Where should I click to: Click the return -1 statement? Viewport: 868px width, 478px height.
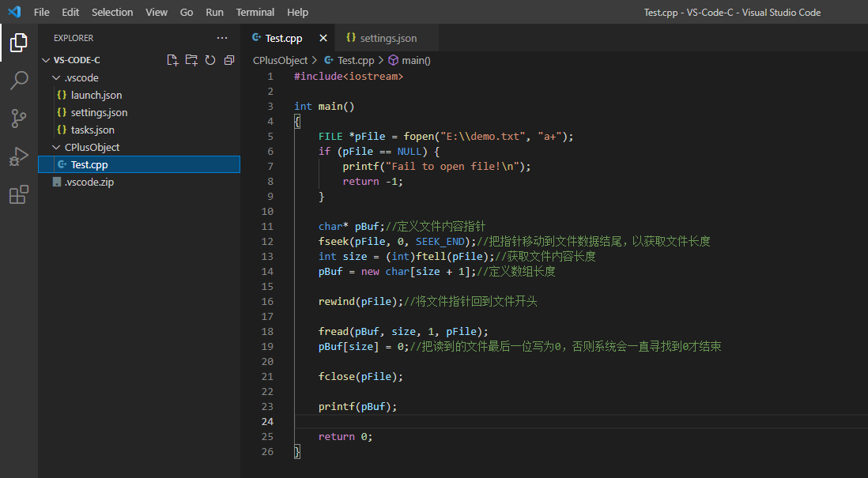pos(373,182)
